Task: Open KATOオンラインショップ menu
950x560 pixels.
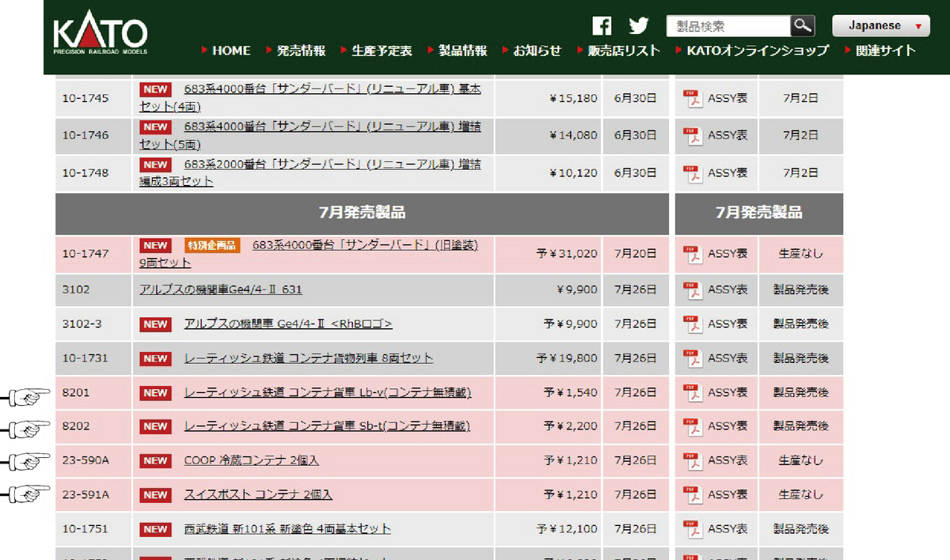Action: pyautogui.click(x=758, y=51)
